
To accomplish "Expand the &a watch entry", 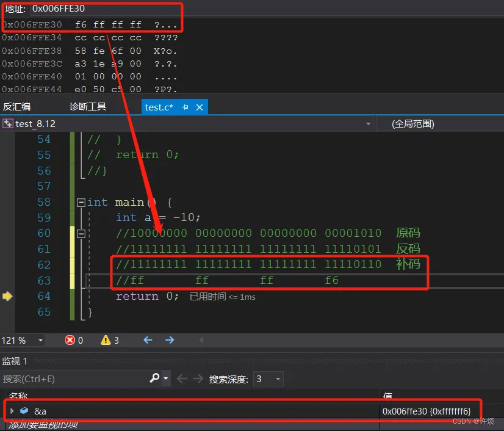I will coord(12,411).
